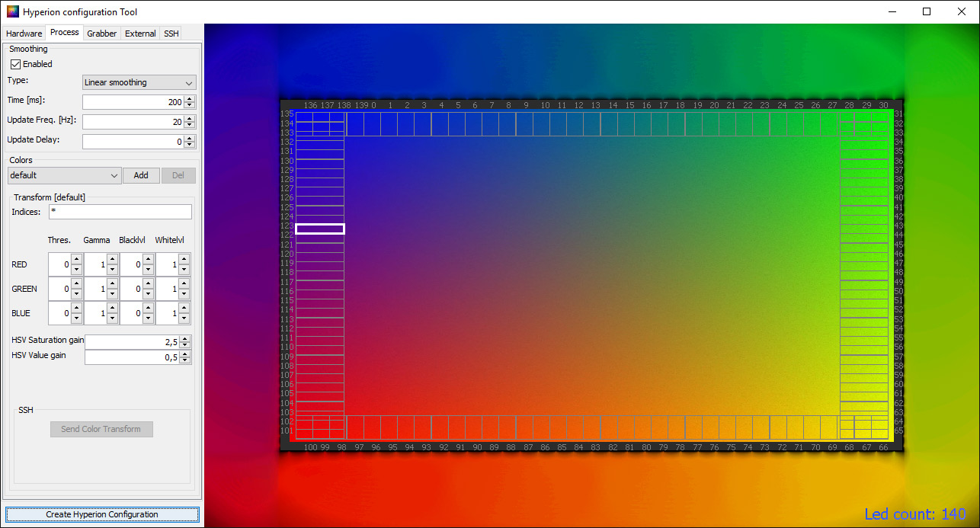Image resolution: width=980 pixels, height=528 pixels.
Task: Switch to the Hardware tab
Action: coord(24,34)
